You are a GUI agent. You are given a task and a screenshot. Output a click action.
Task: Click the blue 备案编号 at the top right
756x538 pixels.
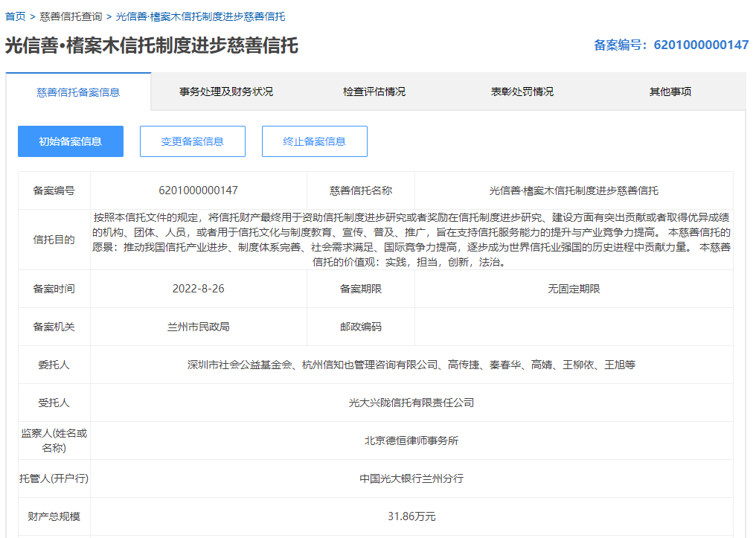coord(670,45)
